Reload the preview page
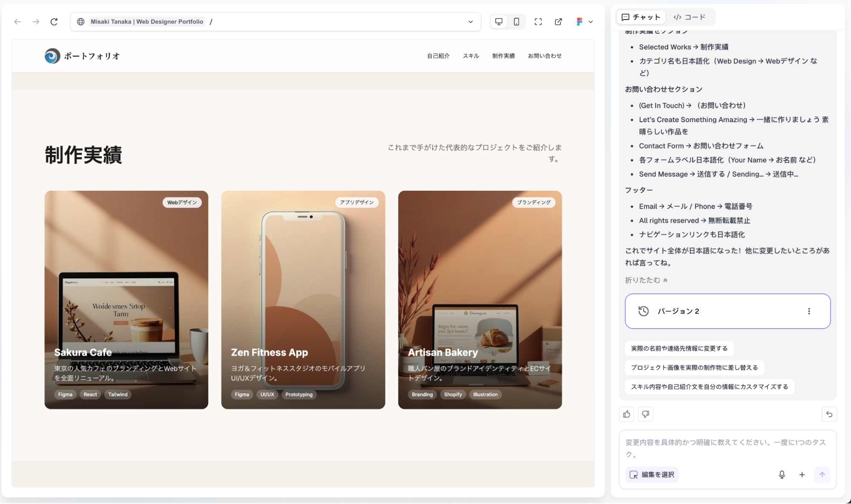The image size is (851, 504). pos(54,22)
